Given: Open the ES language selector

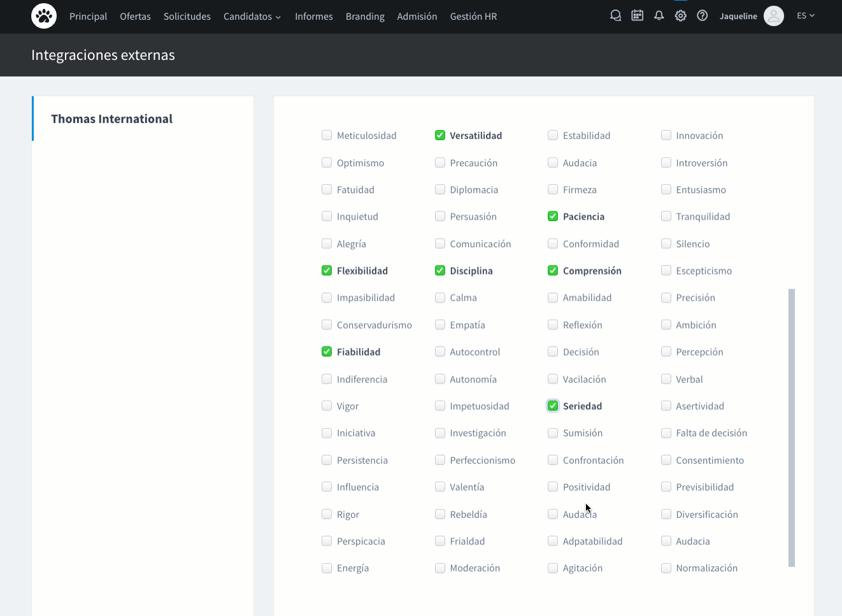Looking at the screenshot, I should 805,16.
